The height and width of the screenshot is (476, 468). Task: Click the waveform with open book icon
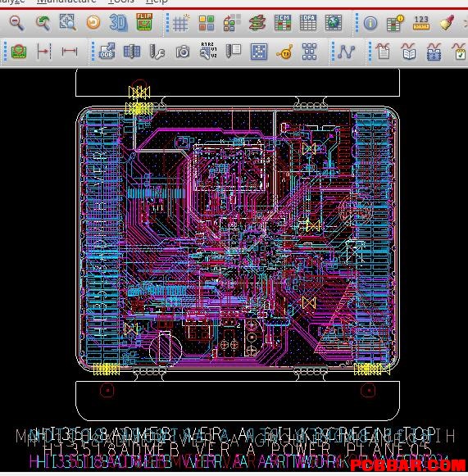(408, 51)
